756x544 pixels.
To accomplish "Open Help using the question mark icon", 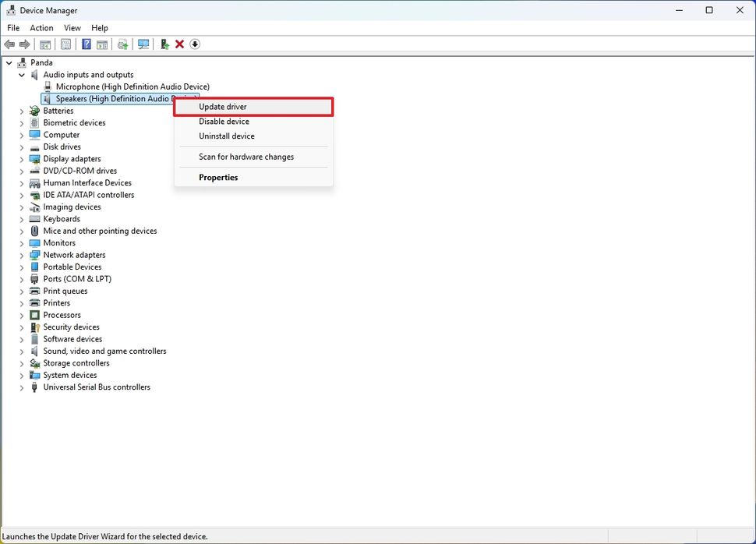I will pos(86,44).
